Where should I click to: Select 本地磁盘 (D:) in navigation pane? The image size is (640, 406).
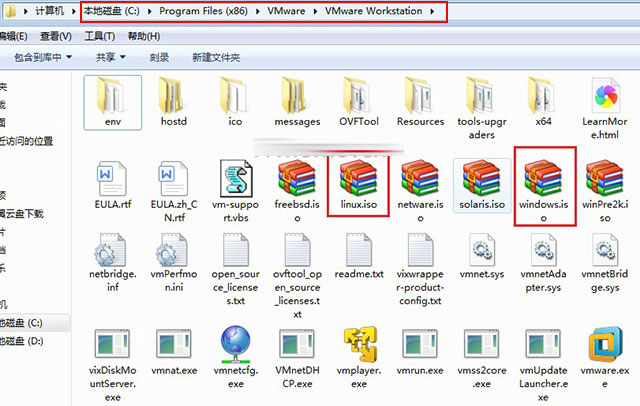pyautogui.click(x=22, y=341)
